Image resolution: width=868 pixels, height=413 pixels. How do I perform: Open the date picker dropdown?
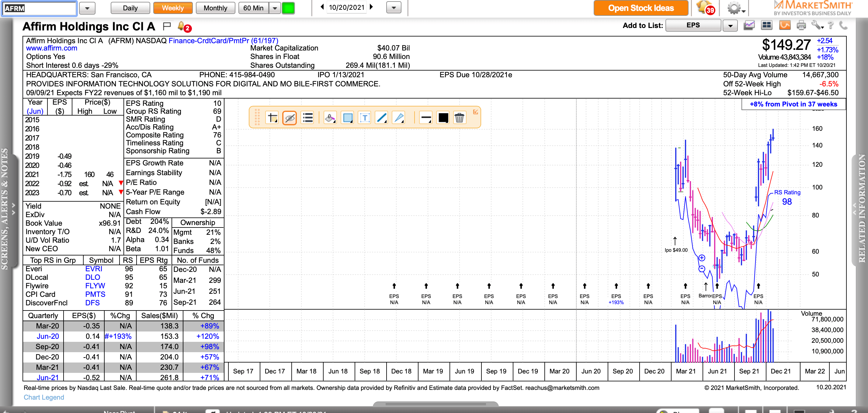(x=394, y=7)
